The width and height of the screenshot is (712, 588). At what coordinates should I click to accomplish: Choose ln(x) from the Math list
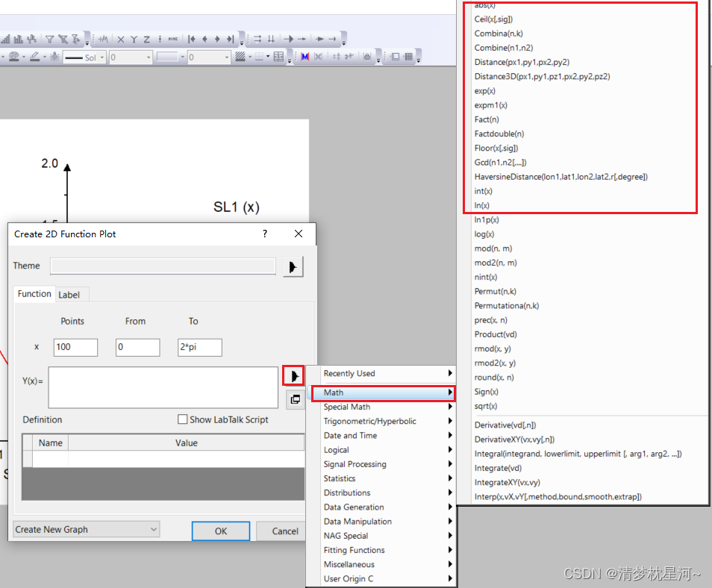(x=482, y=205)
